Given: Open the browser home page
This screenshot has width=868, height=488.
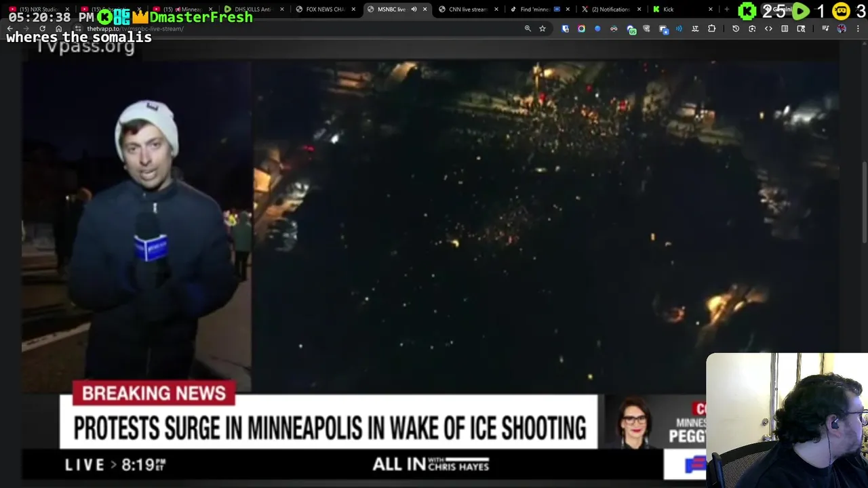Looking at the screenshot, I should point(58,28).
